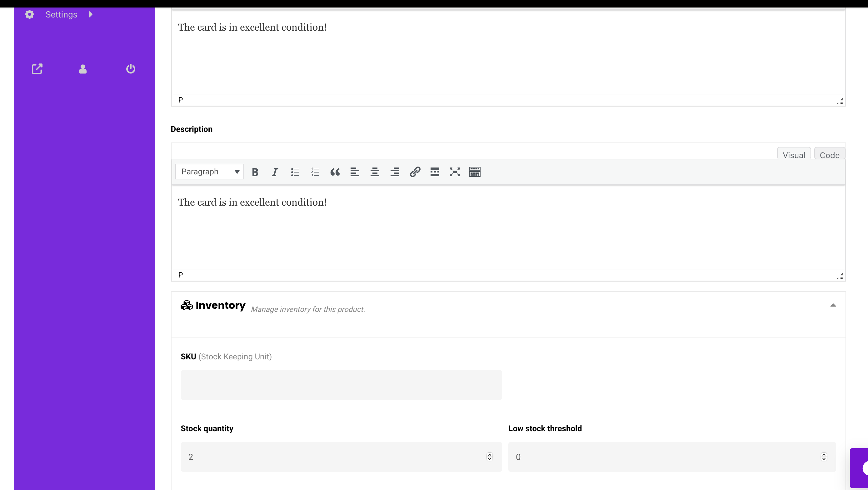Click the short description text above
868x490 pixels.
pos(252,27)
